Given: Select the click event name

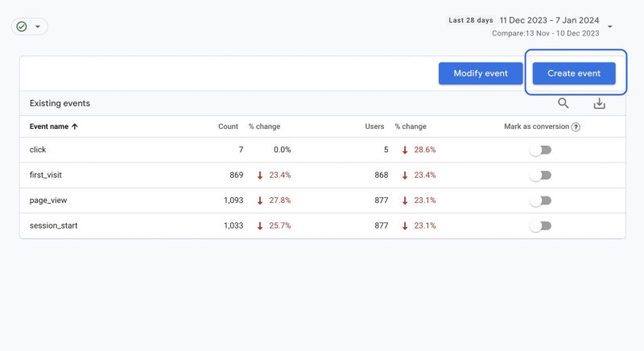Looking at the screenshot, I should tap(38, 150).
